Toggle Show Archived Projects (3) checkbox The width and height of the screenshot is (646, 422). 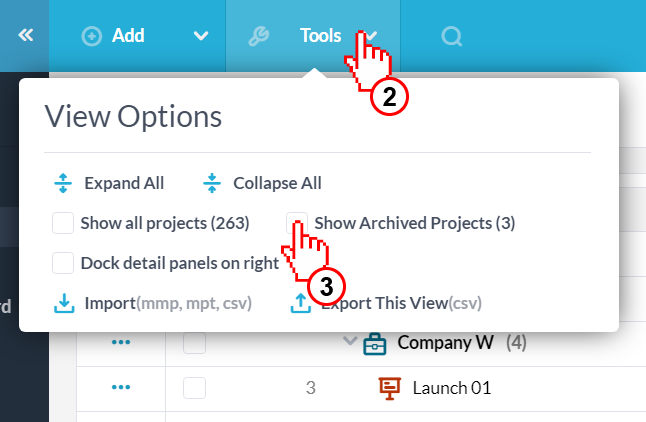pos(297,223)
